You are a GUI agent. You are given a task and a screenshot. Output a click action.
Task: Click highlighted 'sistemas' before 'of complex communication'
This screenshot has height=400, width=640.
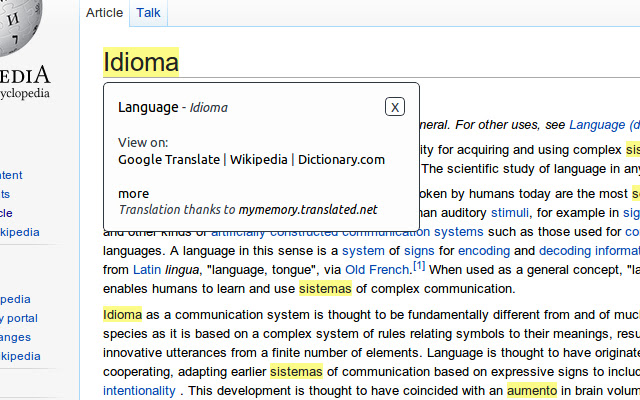[x=325, y=289]
